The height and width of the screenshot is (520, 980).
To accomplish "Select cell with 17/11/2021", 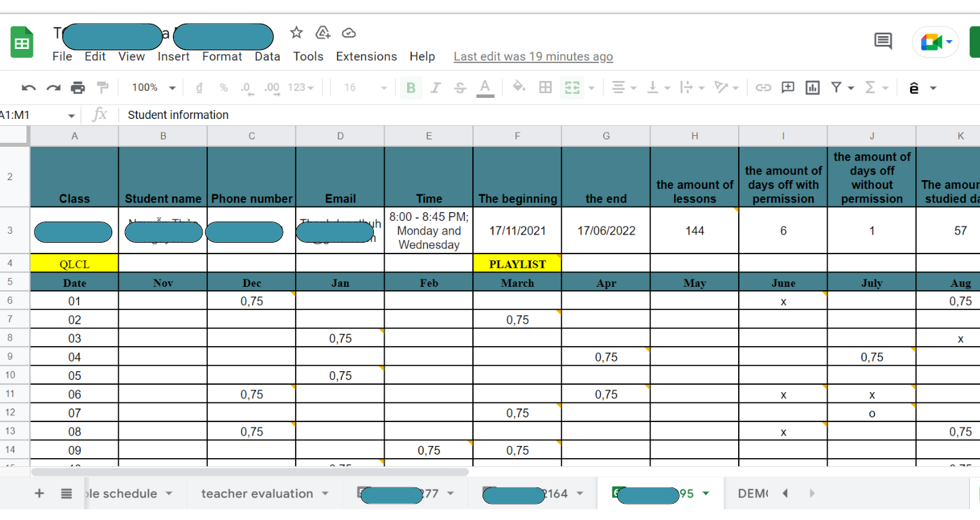I will (x=517, y=230).
